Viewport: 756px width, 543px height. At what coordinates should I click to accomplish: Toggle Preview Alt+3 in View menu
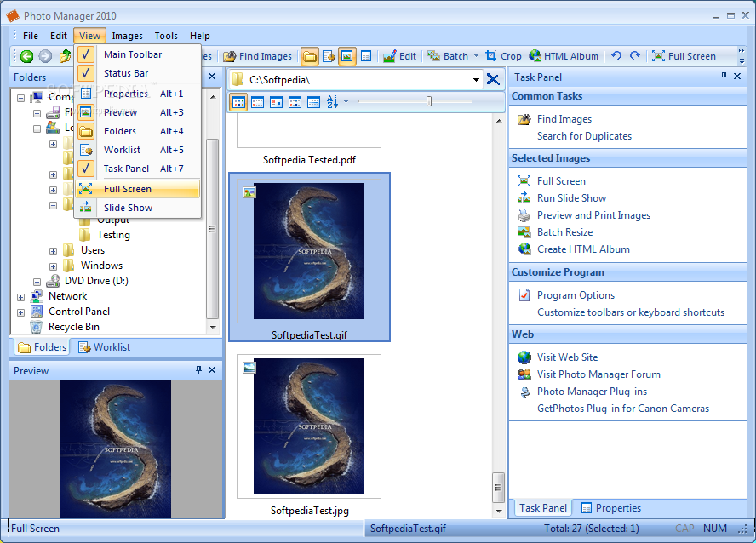tap(137, 112)
